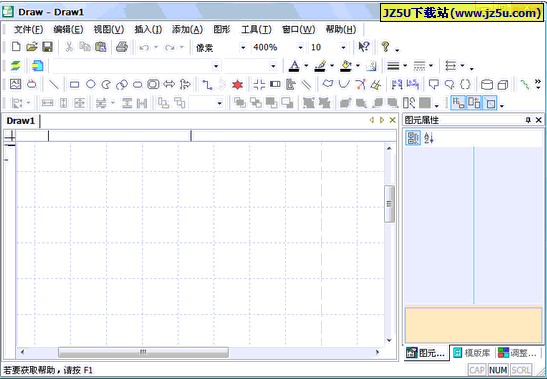Insert picture image tool

pos(15,84)
